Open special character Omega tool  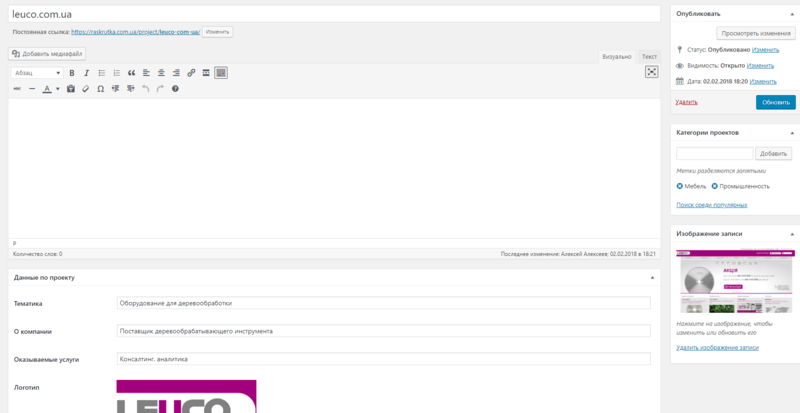[x=101, y=89]
